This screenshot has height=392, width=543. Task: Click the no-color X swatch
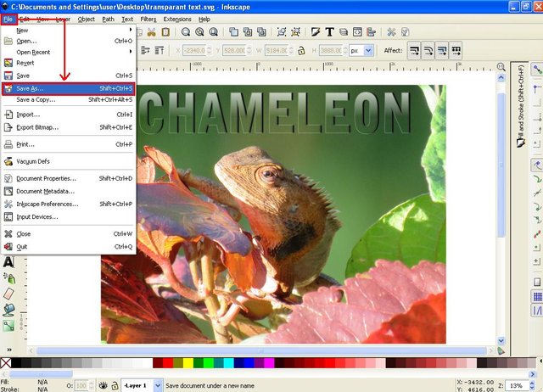[x=6, y=363]
